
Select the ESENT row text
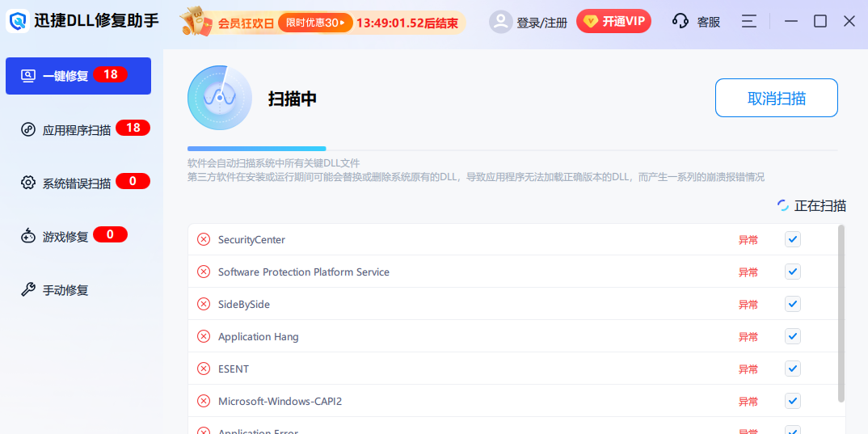234,369
